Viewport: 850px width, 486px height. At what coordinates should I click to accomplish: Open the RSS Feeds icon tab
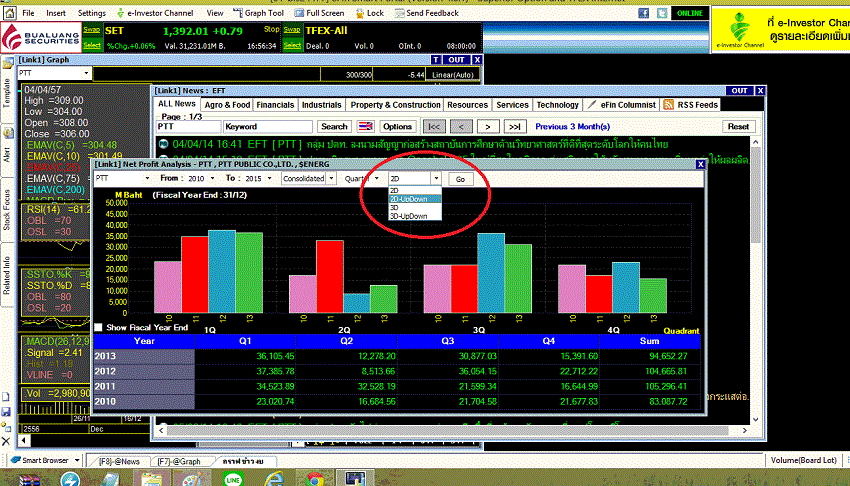pyautogui.click(x=668, y=105)
